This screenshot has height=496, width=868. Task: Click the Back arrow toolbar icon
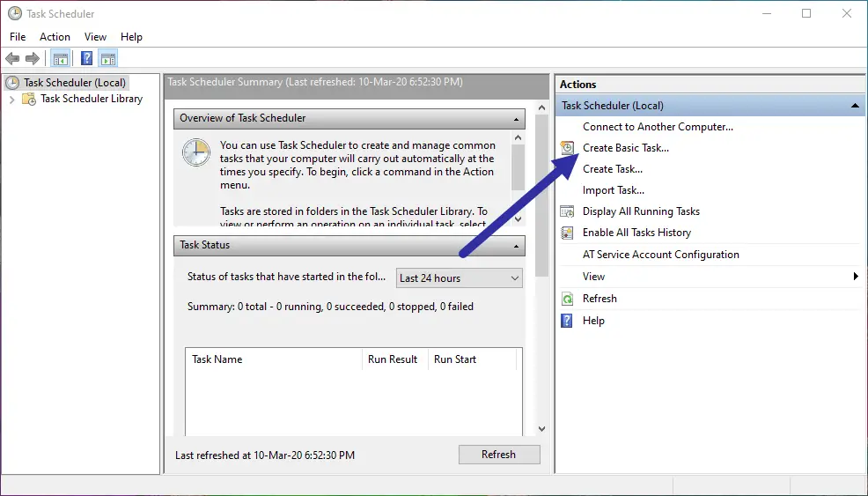pyautogui.click(x=12, y=58)
